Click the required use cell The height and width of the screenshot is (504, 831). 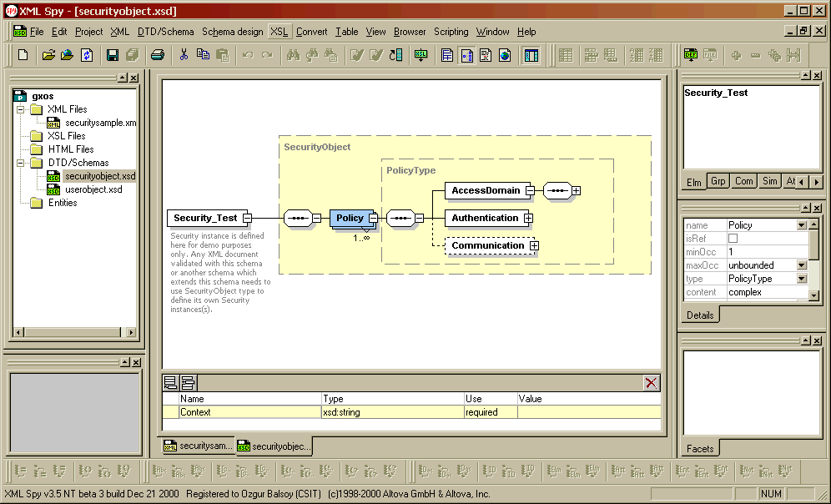491,412
